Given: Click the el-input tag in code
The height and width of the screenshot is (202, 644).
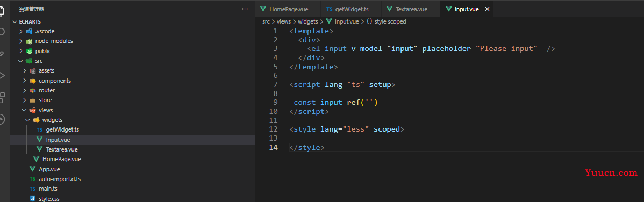Looking at the screenshot, I should 329,48.
